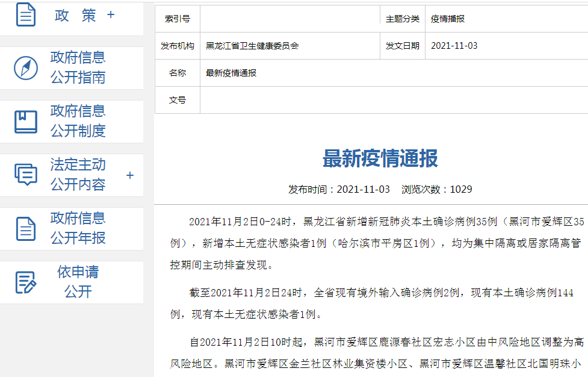Expand 法定主动公开内容 using its plus sign
The height and width of the screenshot is (377, 588).
click(x=130, y=175)
